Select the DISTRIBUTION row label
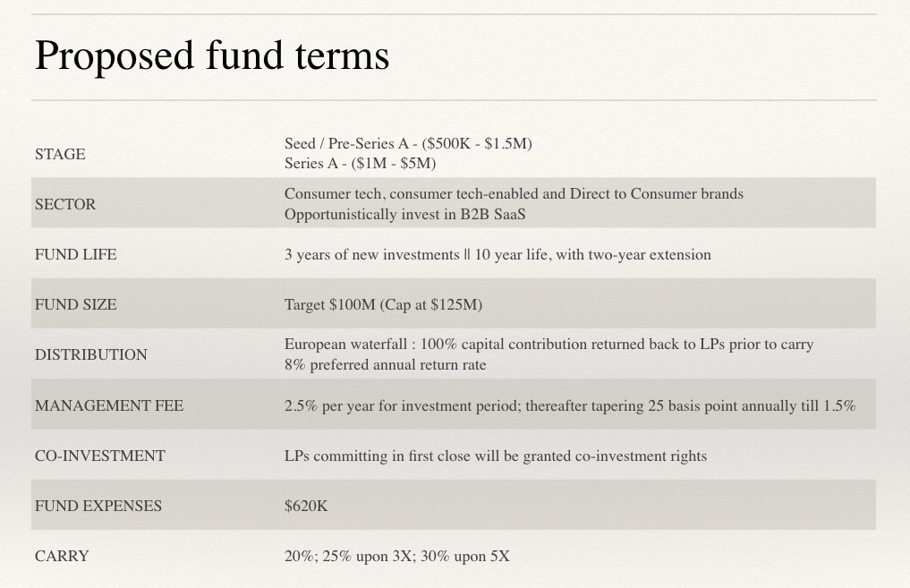Screen dimensions: 910x588 pyautogui.click(x=91, y=354)
